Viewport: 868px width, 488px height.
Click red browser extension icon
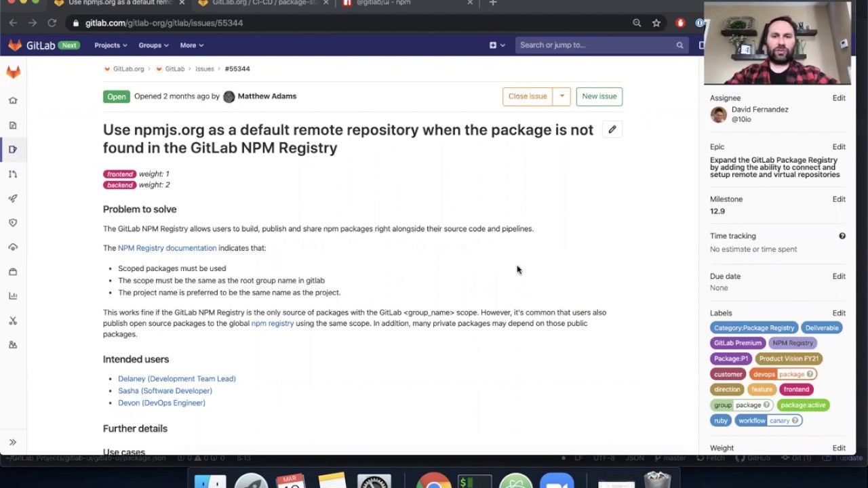680,23
